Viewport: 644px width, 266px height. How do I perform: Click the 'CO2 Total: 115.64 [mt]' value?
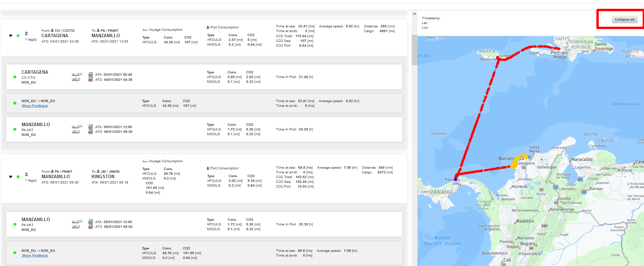[295, 36]
